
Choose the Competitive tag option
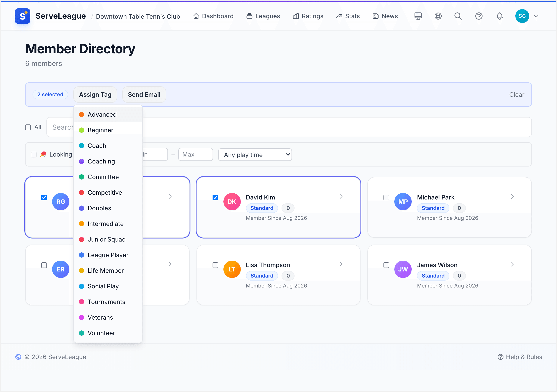pos(108,193)
